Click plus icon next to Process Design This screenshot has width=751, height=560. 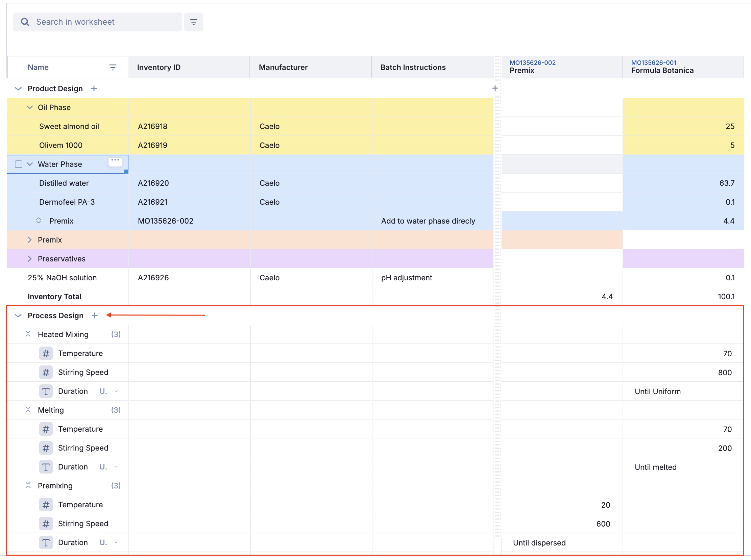tap(95, 315)
